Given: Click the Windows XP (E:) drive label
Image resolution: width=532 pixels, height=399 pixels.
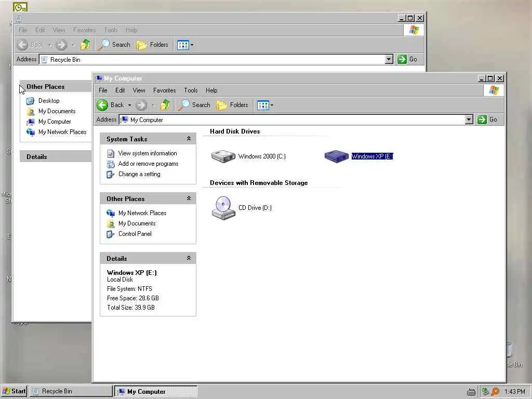Looking at the screenshot, I should (x=372, y=156).
